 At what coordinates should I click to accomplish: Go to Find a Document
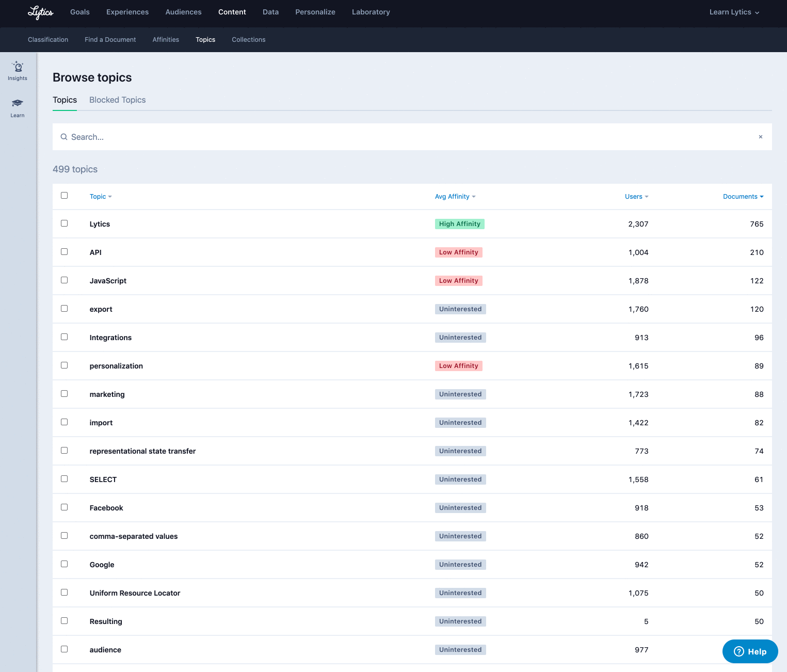[110, 40]
